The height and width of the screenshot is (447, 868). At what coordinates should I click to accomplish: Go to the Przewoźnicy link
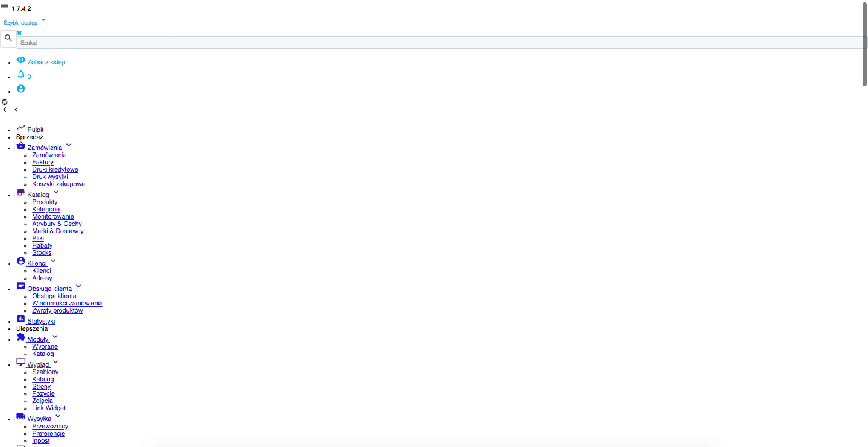pos(50,427)
